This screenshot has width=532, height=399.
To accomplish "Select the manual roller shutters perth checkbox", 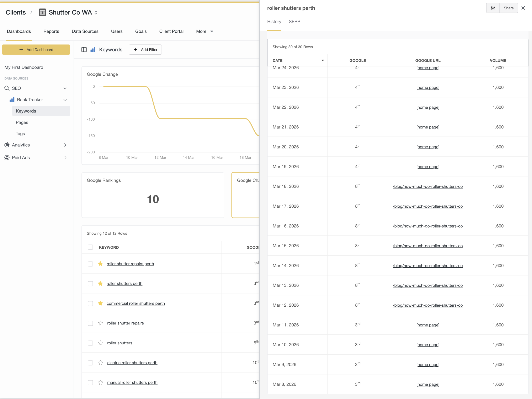I will (90, 382).
